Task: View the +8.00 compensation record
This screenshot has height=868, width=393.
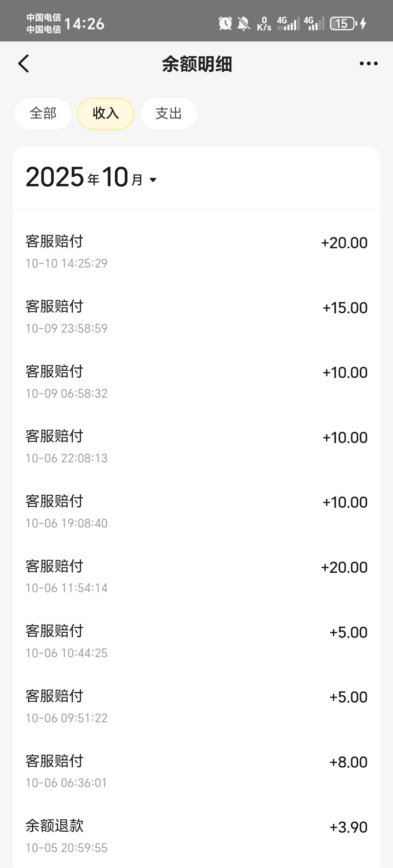Action: click(196, 771)
